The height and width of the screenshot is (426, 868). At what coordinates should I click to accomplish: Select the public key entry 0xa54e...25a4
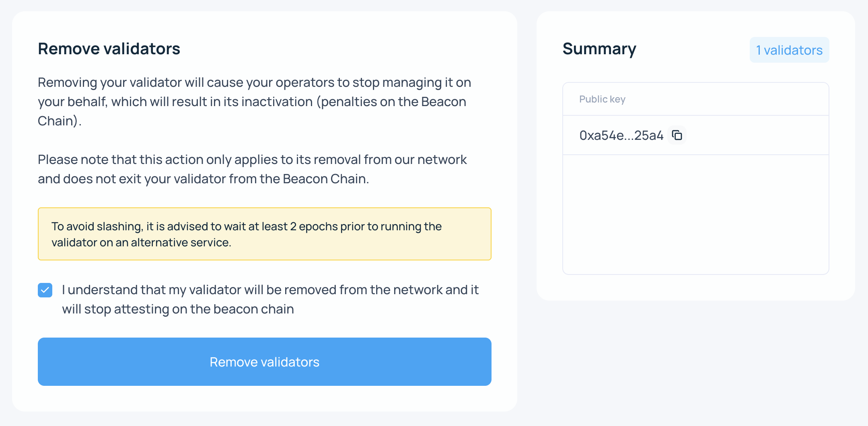pos(621,135)
